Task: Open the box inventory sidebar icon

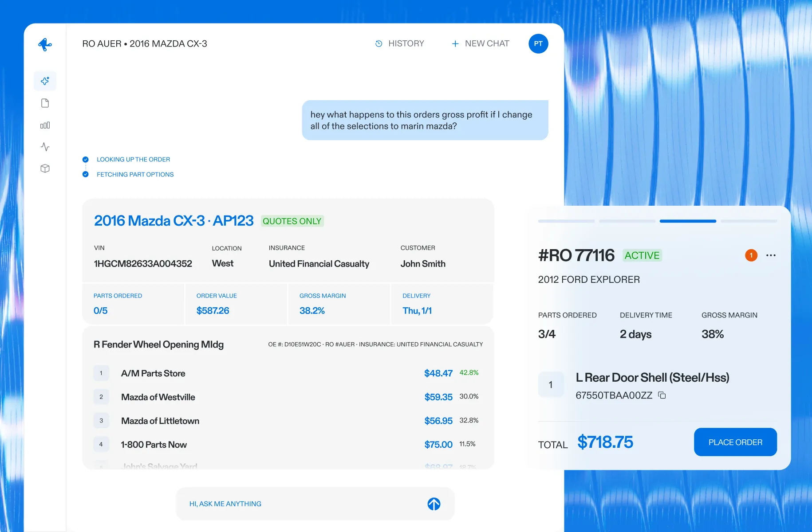Action: [45, 168]
